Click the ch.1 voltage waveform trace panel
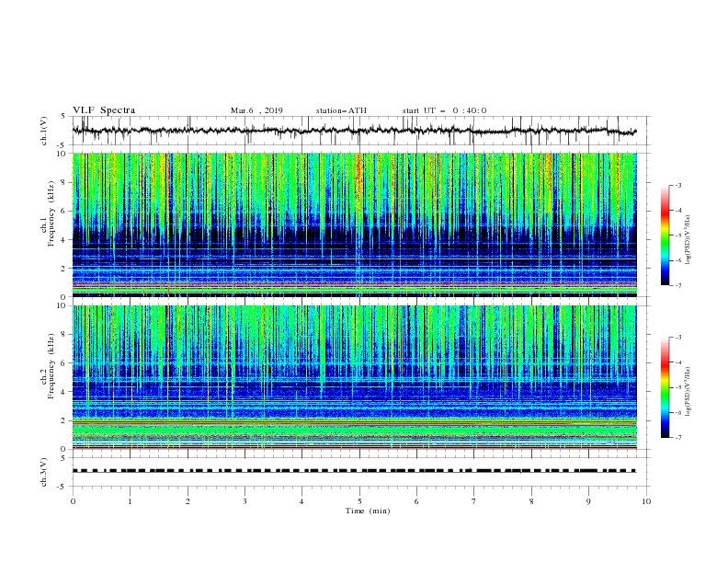 tap(360, 131)
